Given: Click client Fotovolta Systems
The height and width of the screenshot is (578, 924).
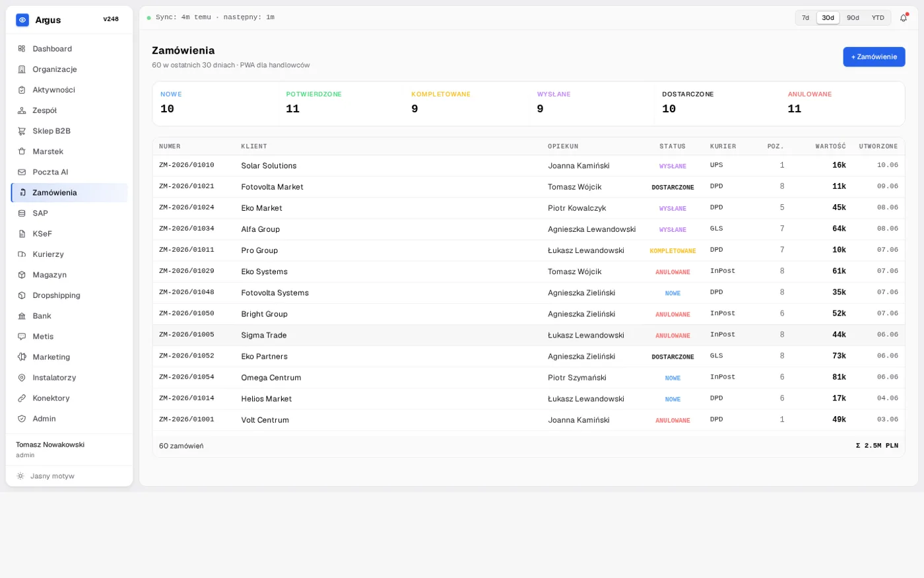Looking at the screenshot, I should [x=275, y=293].
